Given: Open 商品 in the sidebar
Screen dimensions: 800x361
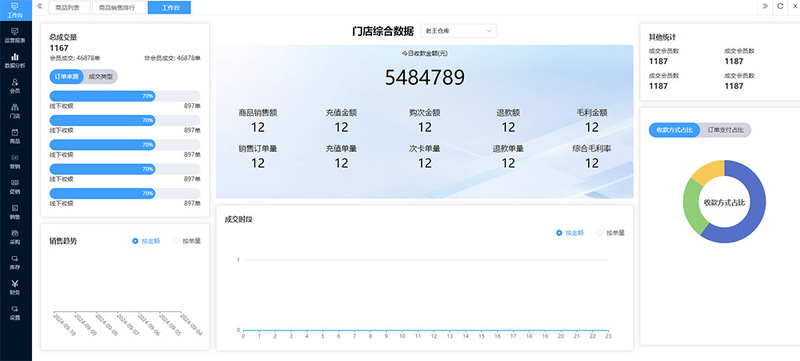Looking at the screenshot, I should [15, 136].
